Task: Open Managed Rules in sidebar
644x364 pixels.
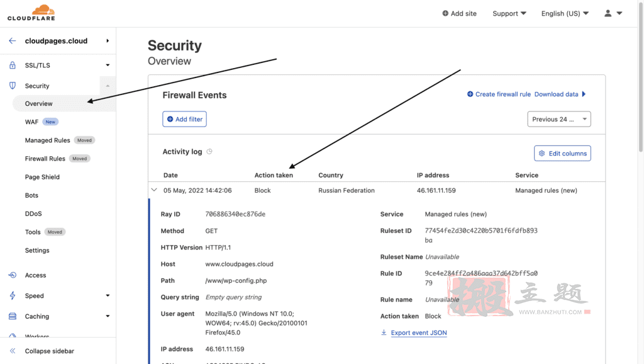Action: (x=47, y=140)
